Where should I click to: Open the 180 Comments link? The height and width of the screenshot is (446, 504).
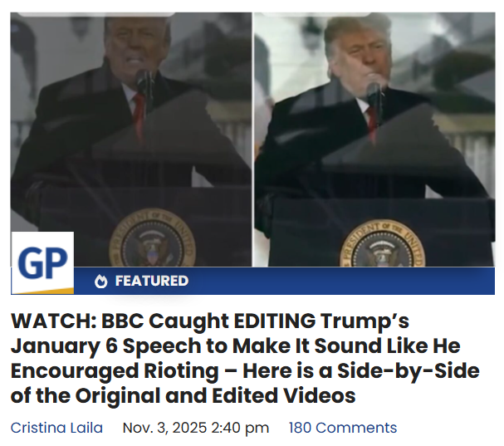point(343,428)
